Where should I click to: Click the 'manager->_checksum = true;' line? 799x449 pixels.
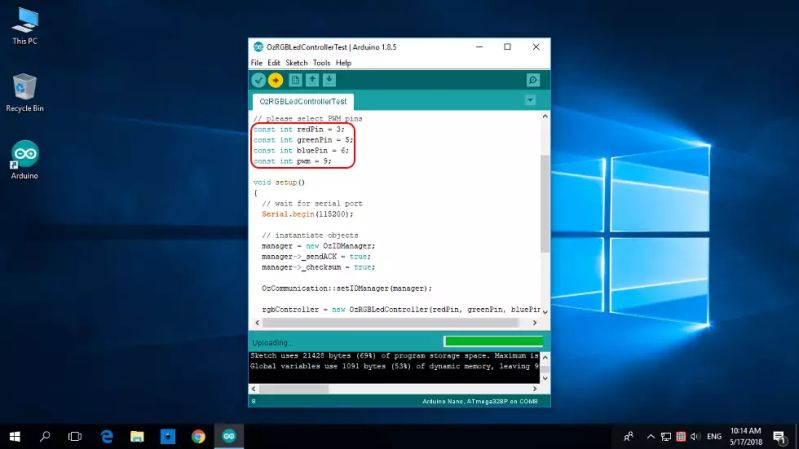318,267
